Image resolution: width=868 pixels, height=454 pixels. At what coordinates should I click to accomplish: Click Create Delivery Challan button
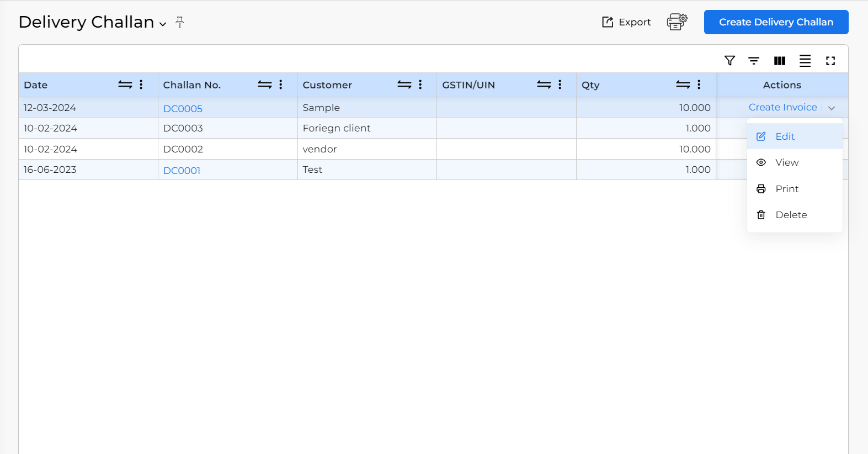(776, 22)
